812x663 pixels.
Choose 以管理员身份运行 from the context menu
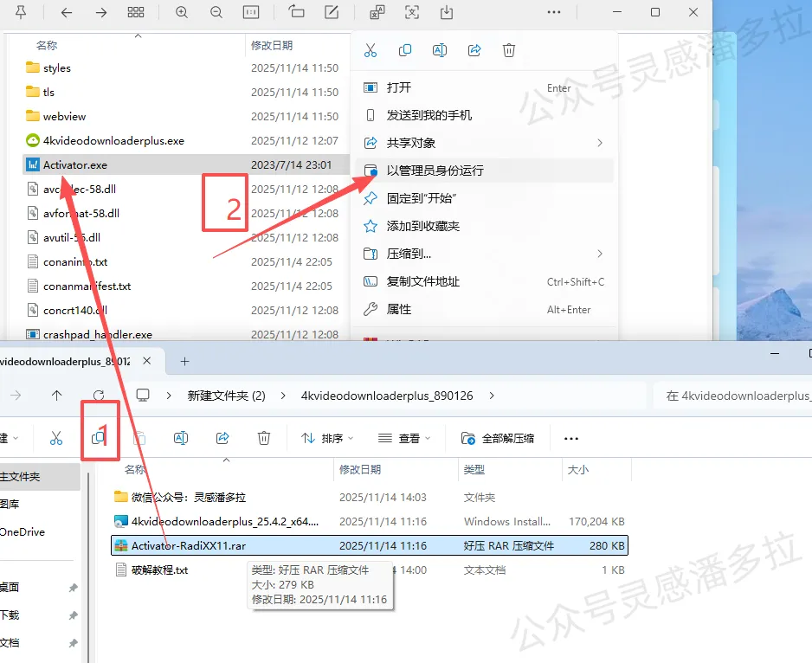pyautogui.click(x=484, y=171)
